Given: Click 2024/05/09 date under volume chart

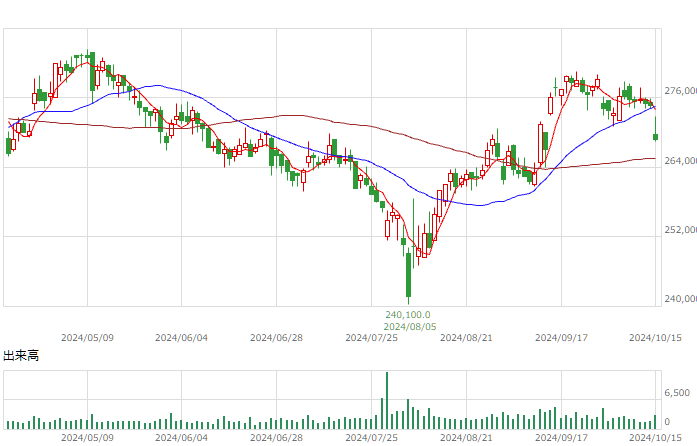Looking at the screenshot, I should click(87, 438).
